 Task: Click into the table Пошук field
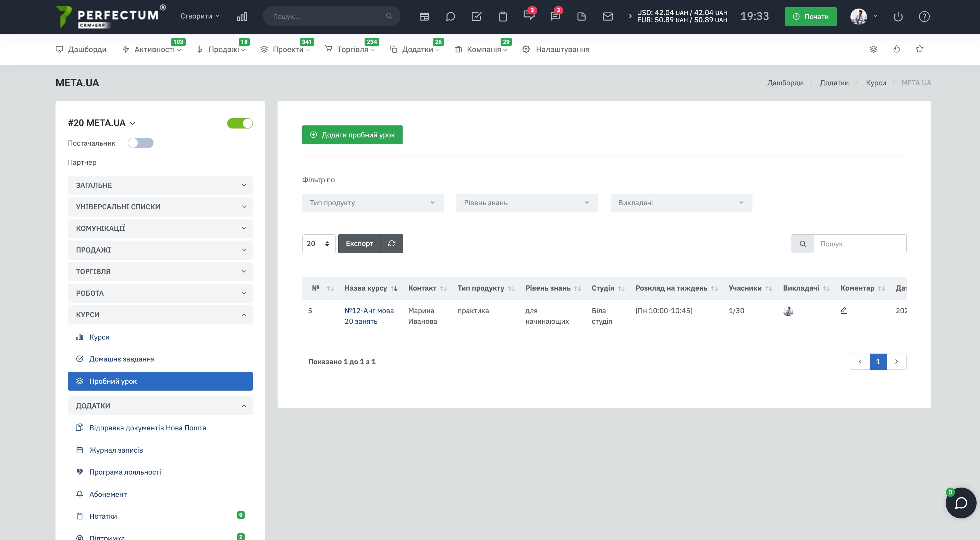(x=860, y=244)
